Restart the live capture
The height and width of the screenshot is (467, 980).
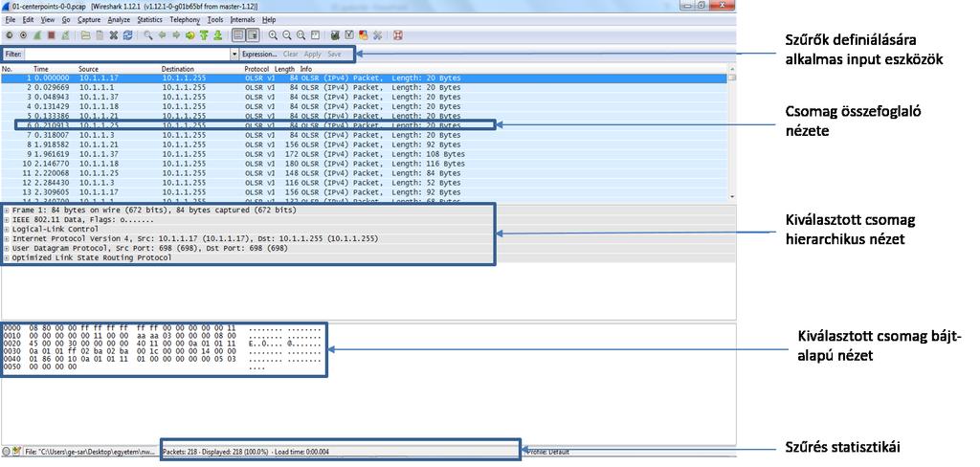coord(65,35)
